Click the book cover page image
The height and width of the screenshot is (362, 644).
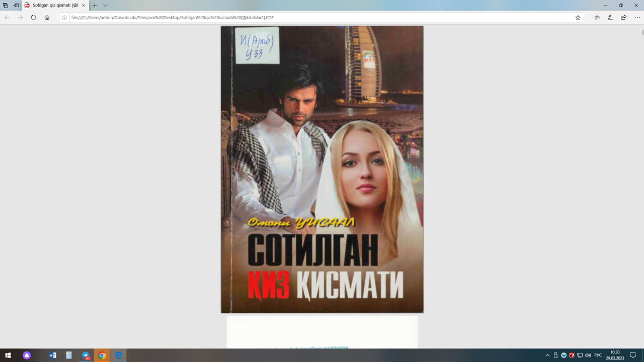point(322,169)
